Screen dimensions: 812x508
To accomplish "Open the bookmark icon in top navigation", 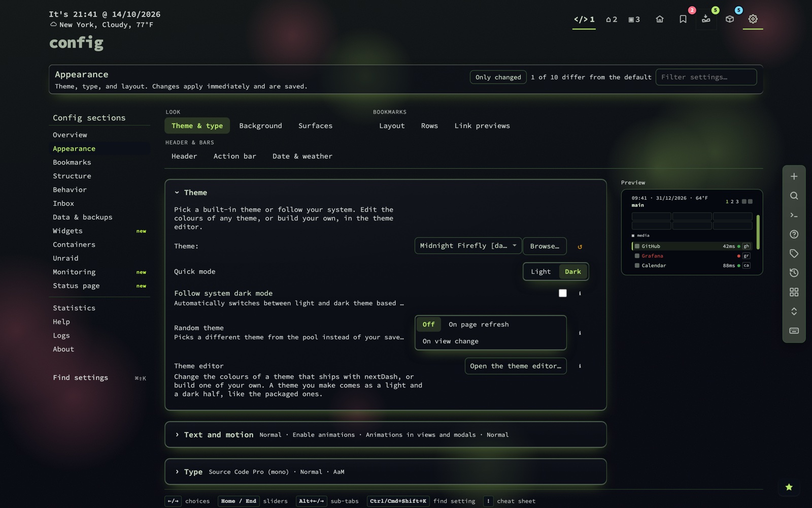I will click(683, 19).
